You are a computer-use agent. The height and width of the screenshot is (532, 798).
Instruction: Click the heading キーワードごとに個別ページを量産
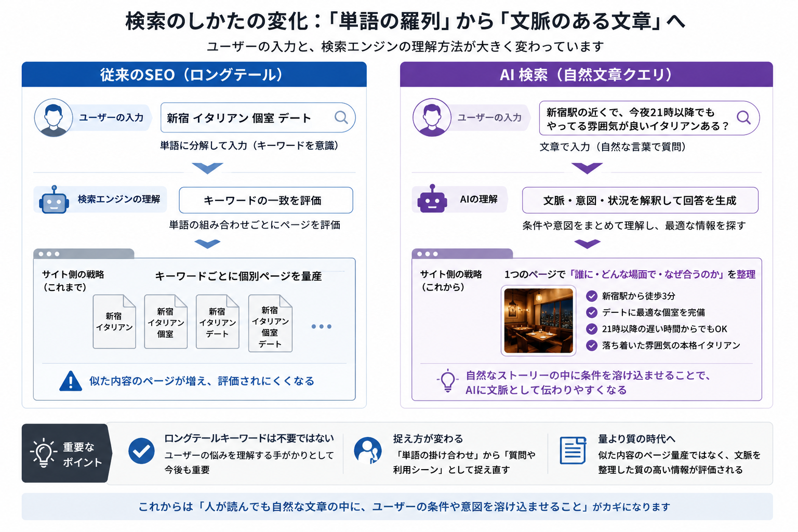click(238, 276)
